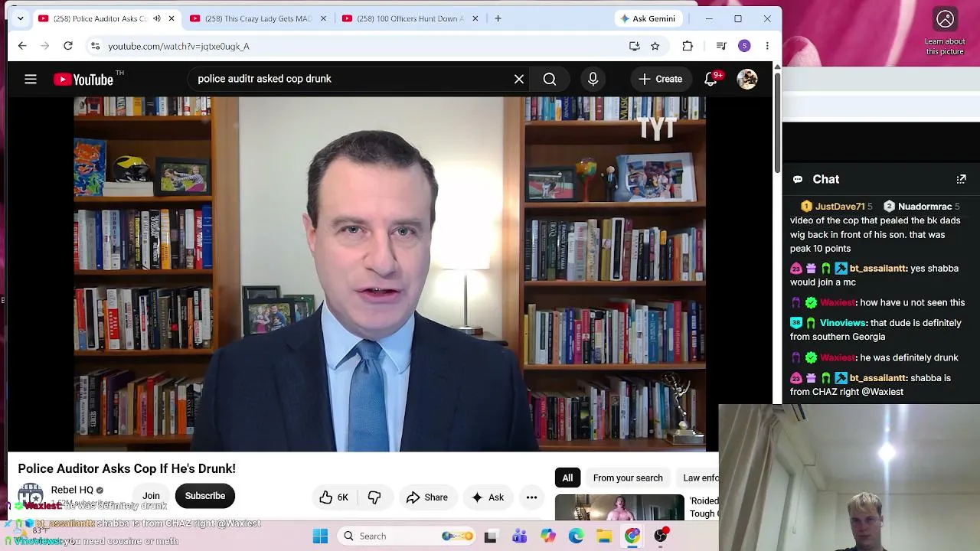Pop out the Chat panel
This screenshot has width=980, height=551.
[x=962, y=179]
